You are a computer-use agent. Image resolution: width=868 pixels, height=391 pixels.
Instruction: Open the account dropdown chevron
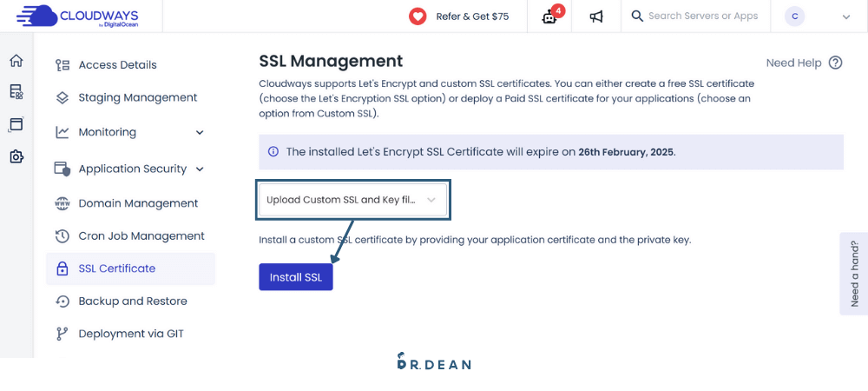845,17
